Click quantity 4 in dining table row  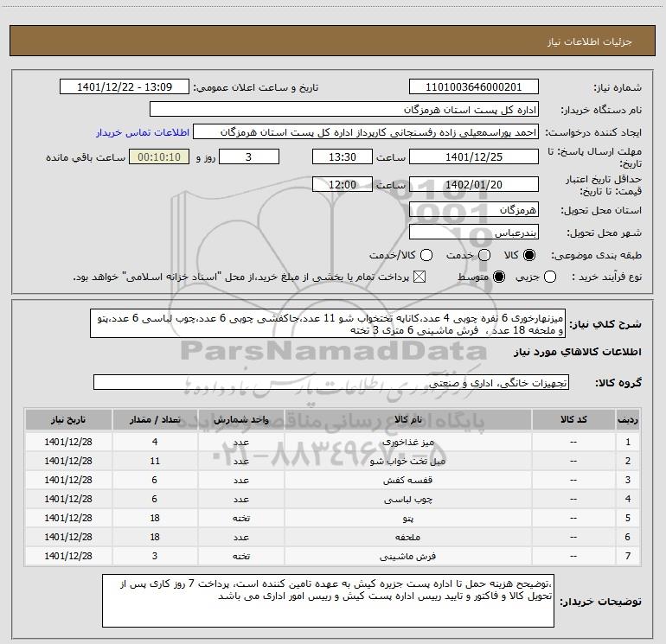pos(155,442)
